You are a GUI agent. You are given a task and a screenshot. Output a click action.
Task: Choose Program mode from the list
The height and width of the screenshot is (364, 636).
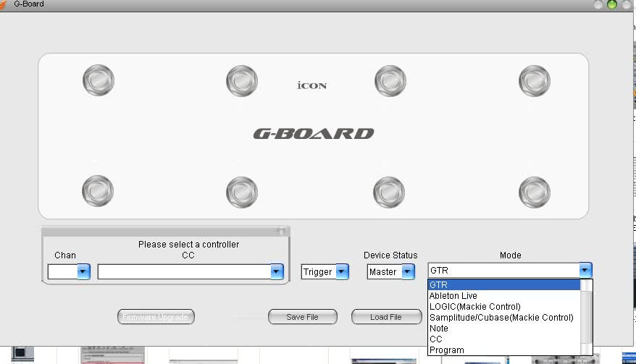[504, 350]
